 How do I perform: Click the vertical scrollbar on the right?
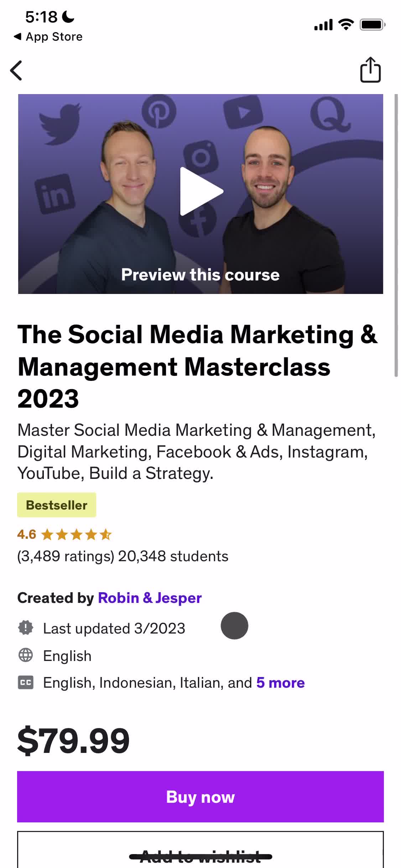tap(396, 235)
